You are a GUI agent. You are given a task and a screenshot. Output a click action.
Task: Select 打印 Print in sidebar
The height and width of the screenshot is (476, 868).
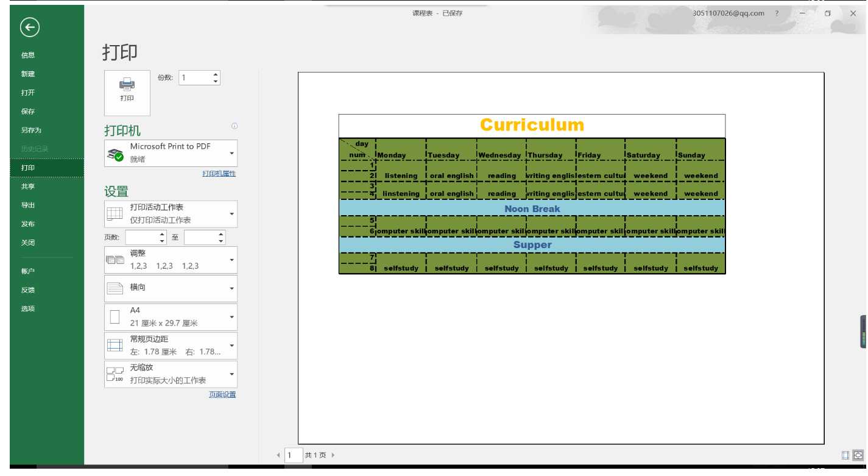click(x=47, y=168)
